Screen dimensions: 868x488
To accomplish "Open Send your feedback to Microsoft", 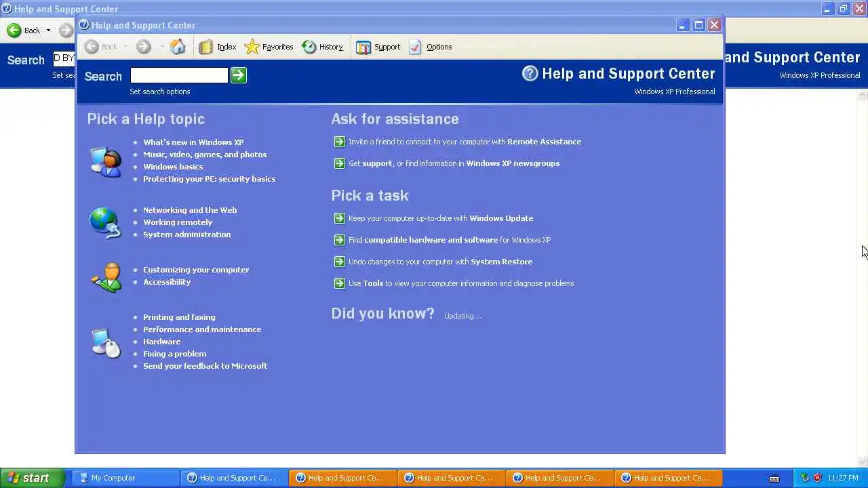I will coord(205,366).
